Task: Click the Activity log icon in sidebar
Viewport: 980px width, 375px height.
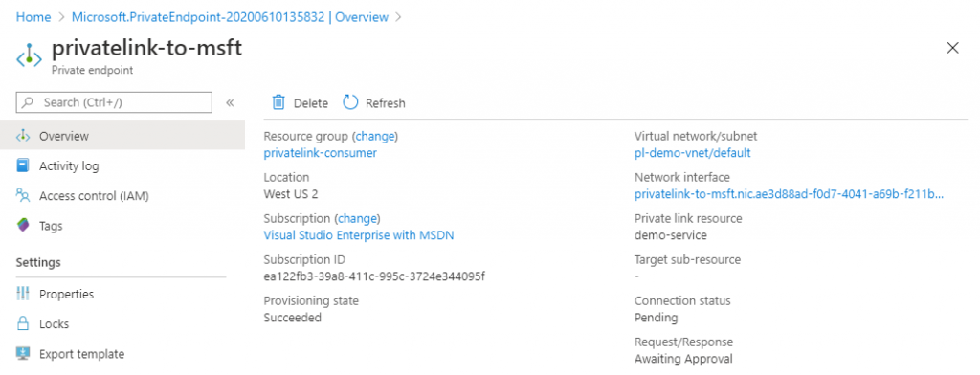Action: tap(23, 165)
